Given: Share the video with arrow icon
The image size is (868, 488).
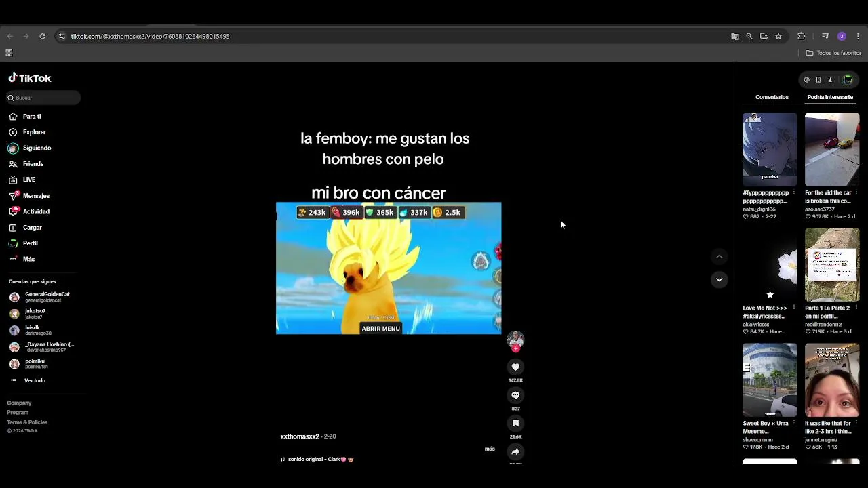Looking at the screenshot, I should pyautogui.click(x=515, y=451).
